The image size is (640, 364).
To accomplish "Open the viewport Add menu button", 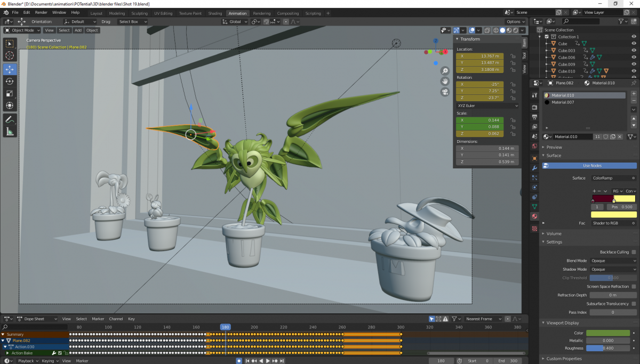I will click(78, 30).
